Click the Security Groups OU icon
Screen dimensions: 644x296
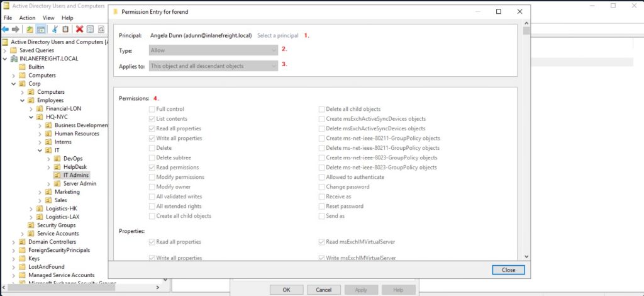[31, 225]
